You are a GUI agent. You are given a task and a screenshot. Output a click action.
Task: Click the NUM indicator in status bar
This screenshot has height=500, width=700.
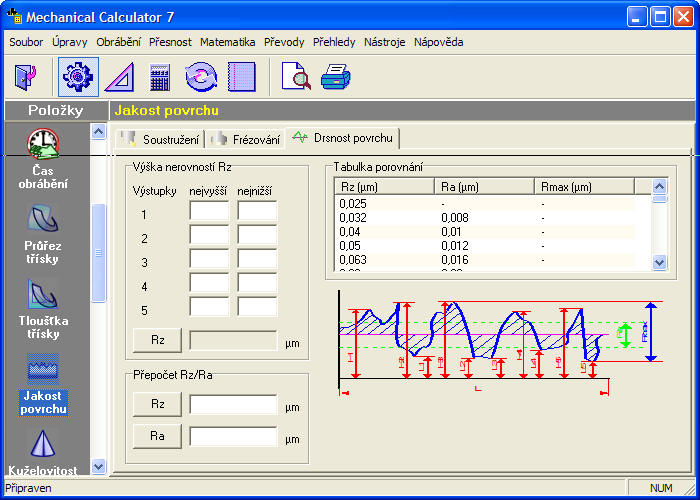tap(661, 488)
